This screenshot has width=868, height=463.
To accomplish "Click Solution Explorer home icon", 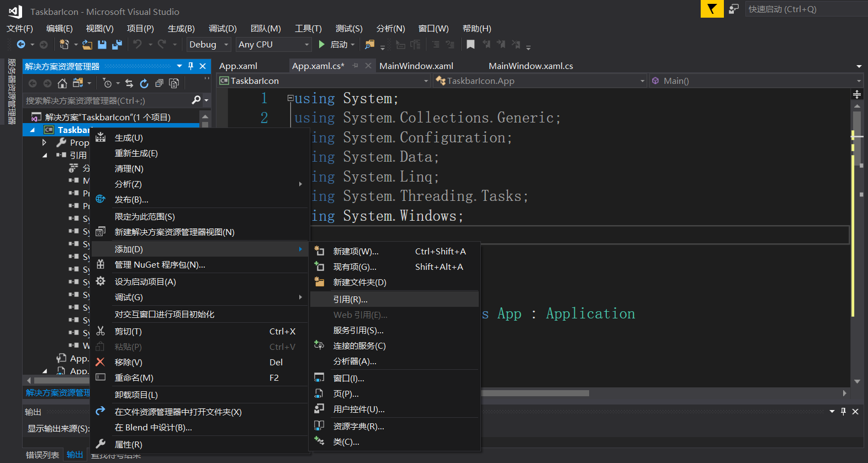I will 62,83.
